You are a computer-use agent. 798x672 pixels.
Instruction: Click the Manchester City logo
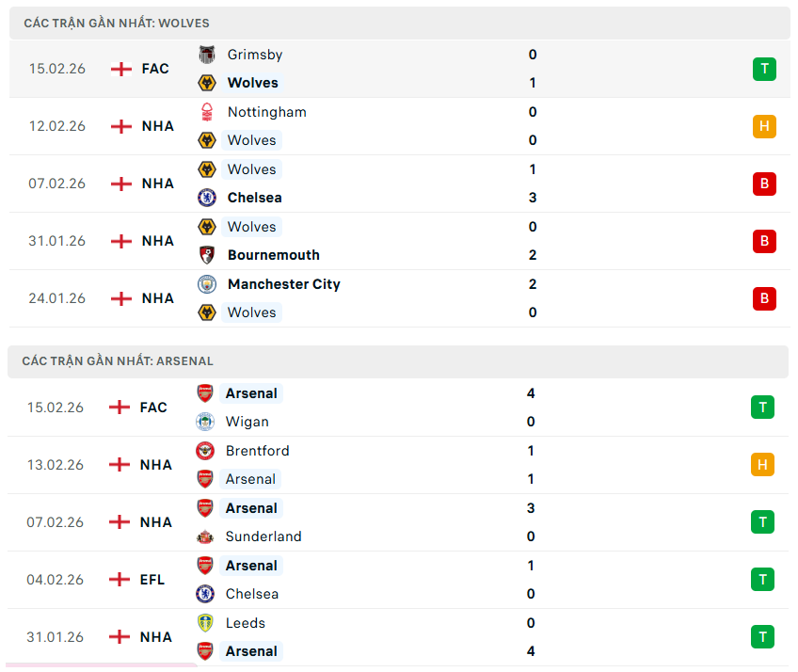tap(207, 284)
